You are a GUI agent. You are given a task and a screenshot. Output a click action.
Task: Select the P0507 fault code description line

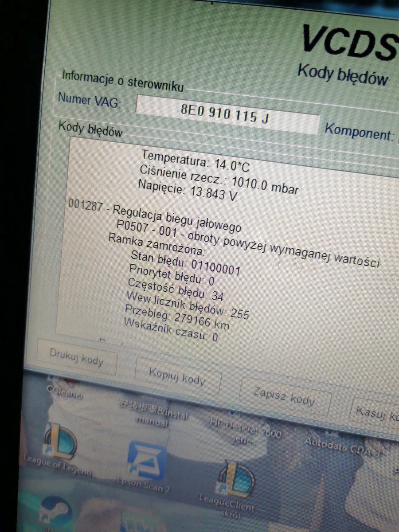click(x=248, y=243)
